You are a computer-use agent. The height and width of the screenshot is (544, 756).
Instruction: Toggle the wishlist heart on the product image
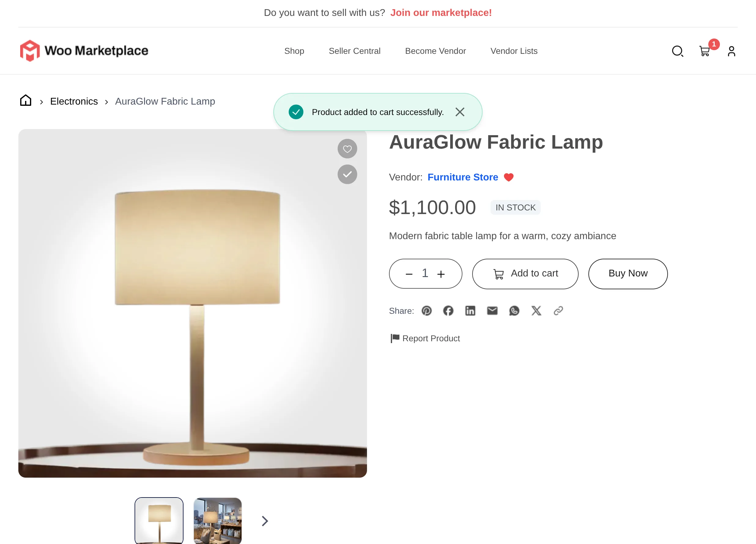point(347,148)
